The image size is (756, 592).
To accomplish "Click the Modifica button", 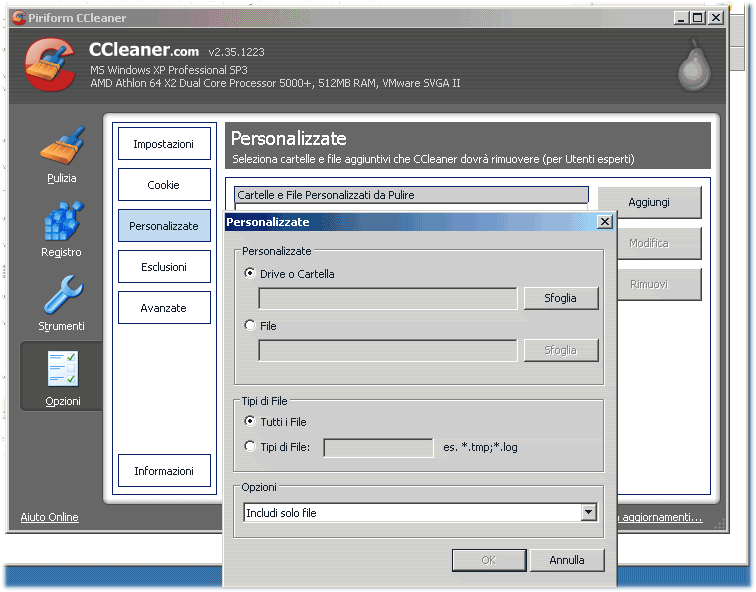I will pyautogui.click(x=659, y=243).
